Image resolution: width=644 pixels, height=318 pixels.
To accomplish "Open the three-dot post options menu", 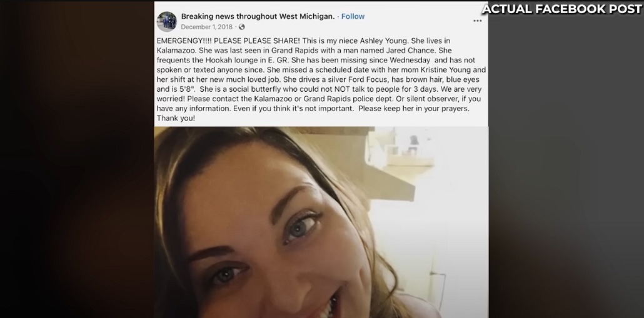I will point(477,21).
